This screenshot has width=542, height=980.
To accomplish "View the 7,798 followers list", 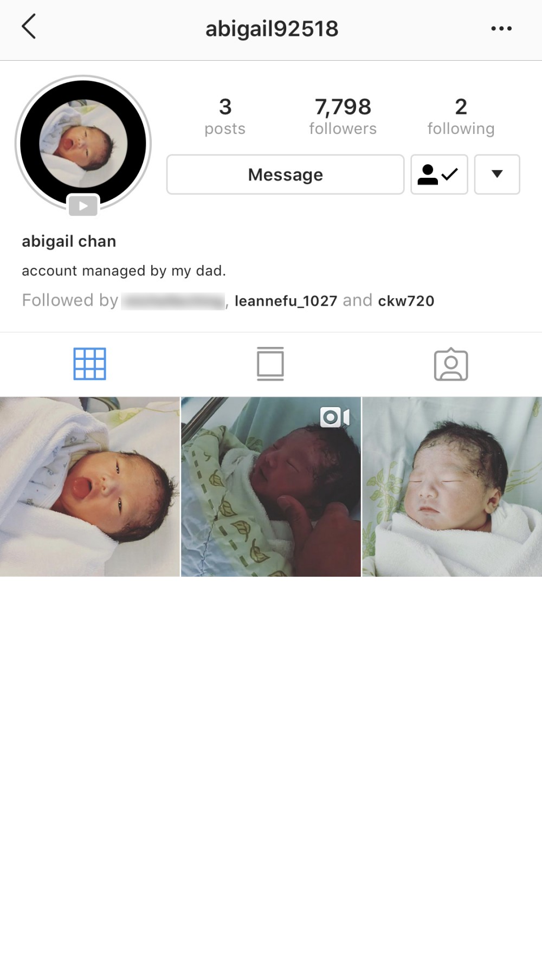I will pyautogui.click(x=343, y=116).
